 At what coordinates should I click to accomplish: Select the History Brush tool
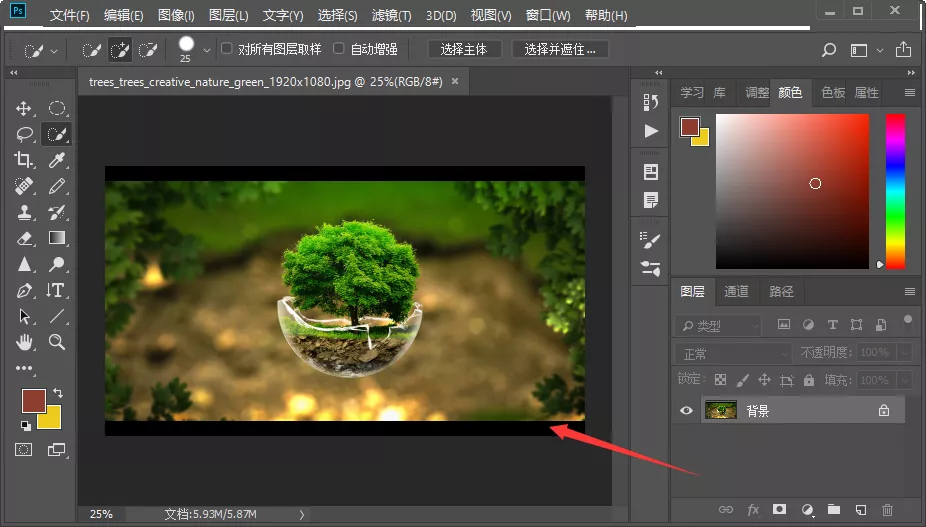pyautogui.click(x=57, y=212)
